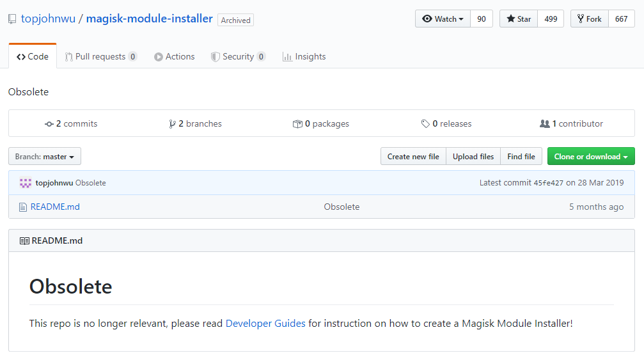644x362 pixels.
Task: Click the contributors people icon
Action: [x=545, y=123]
